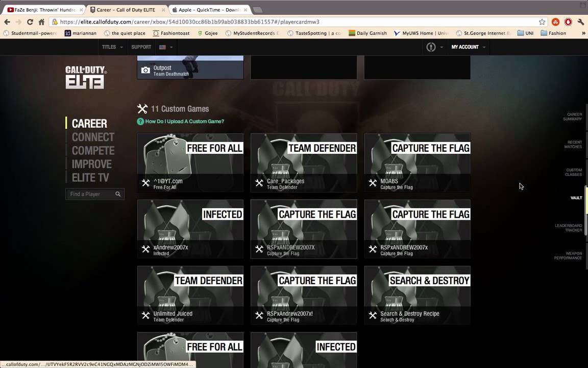Jump to WEAPON PERFORMANCE section
This screenshot has width=588, height=368.
[569, 256]
